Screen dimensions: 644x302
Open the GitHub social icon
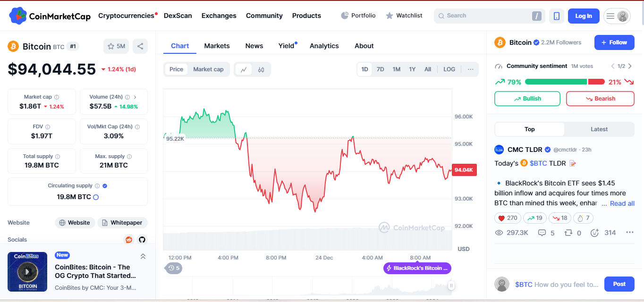tap(142, 240)
